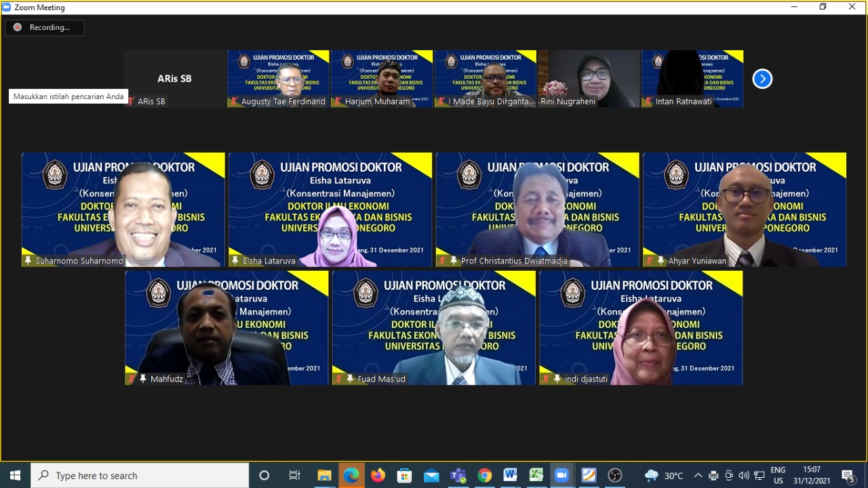Click the Windows search box
The image size is (868, 488).
[140, 475]
